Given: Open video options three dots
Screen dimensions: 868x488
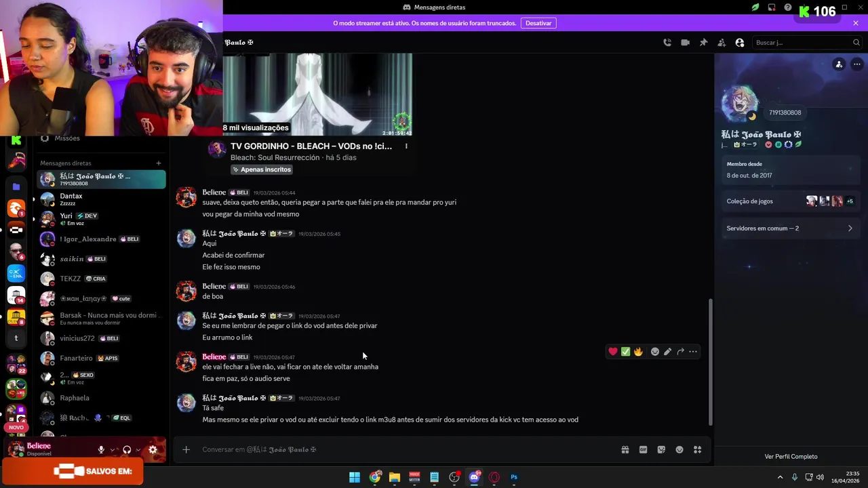Looking at the screenshot, I should [x=406, y=146].
